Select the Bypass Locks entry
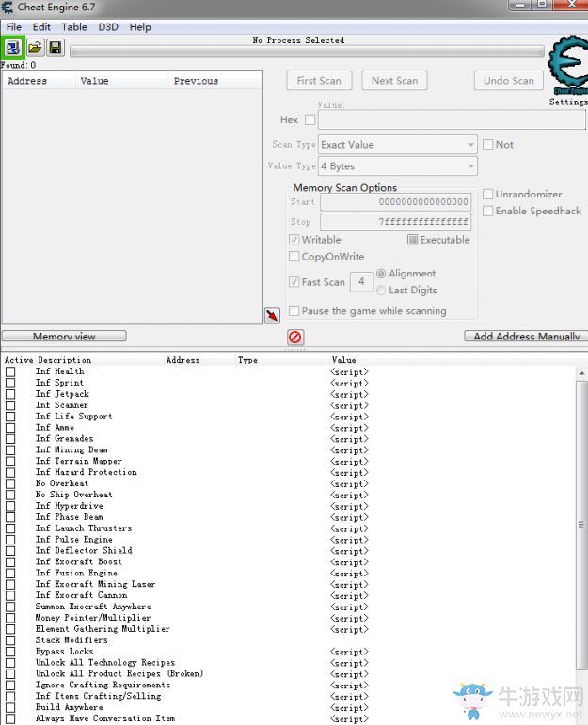 (64, 652)
